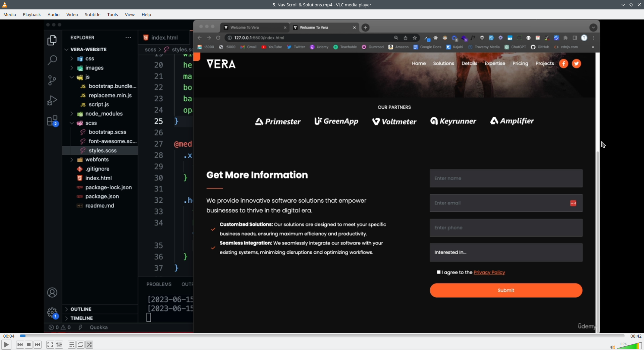Toggle the VLC playlist view
Viewport: 644px width, 350px height.
click(72, 345)
